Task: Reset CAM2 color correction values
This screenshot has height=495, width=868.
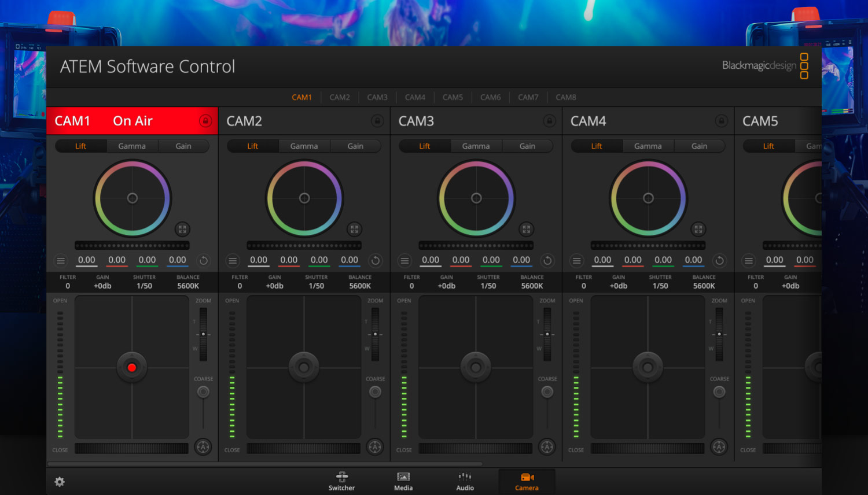Action: 375,261
